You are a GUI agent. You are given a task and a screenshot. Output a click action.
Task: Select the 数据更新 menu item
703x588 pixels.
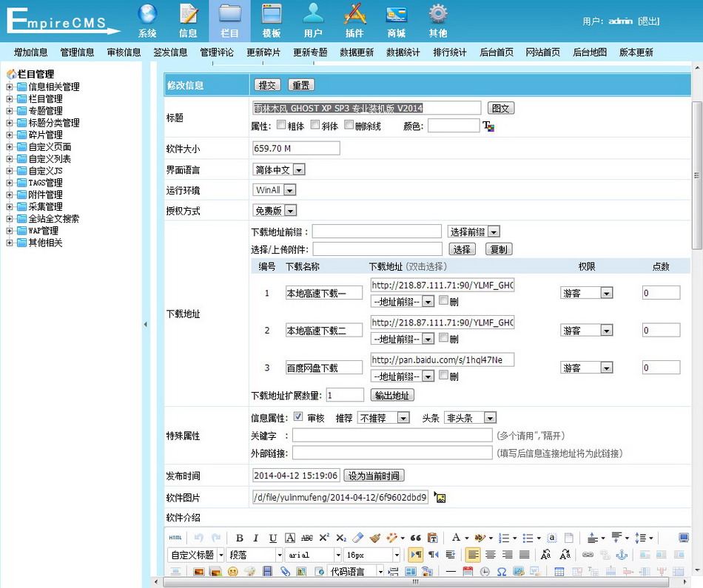[x=356, y=53]
